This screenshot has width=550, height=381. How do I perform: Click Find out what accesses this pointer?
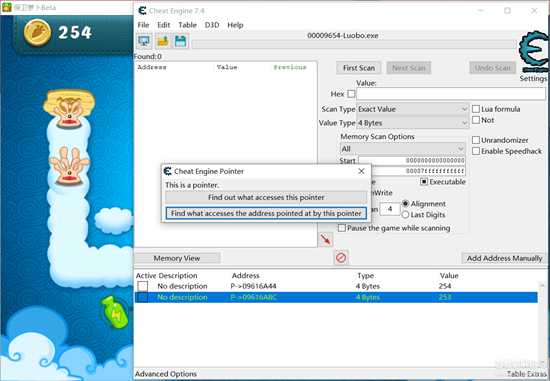(266, 198)
